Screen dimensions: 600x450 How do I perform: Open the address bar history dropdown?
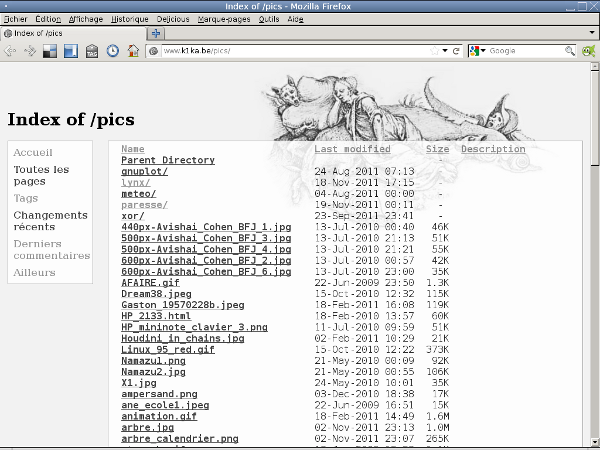coord(445,51)
